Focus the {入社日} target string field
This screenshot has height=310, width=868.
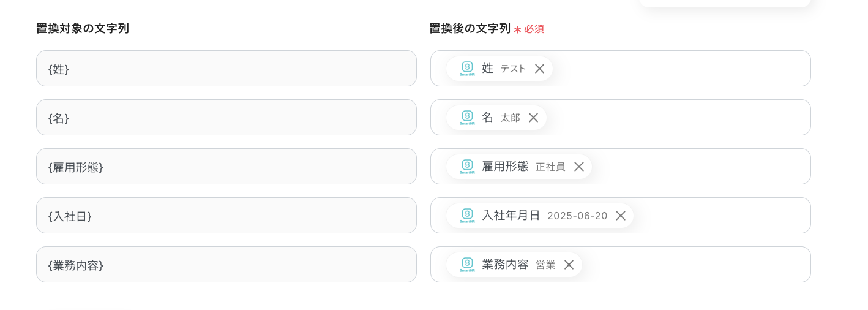(226, 216)
